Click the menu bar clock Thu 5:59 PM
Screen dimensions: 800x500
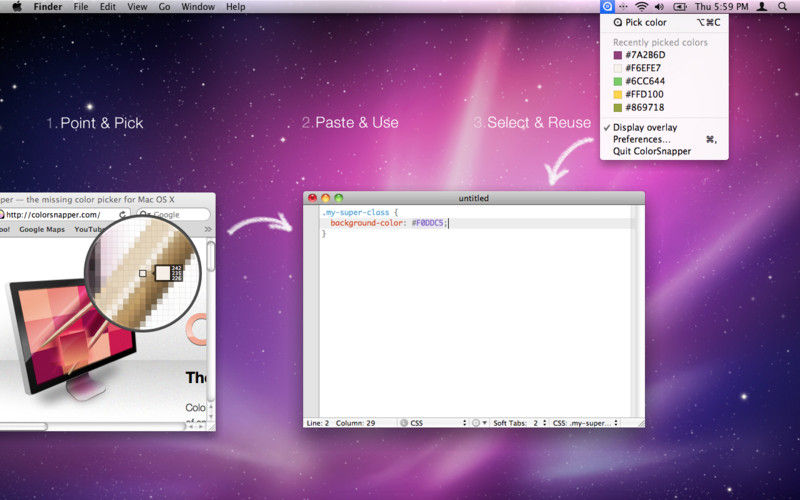tap(721, 7)
